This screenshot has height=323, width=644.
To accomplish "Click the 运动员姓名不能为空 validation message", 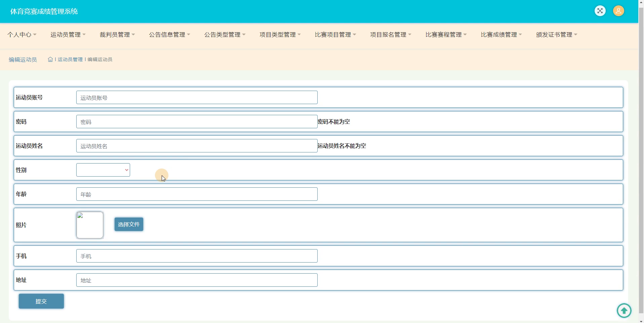I will point(342,146).
